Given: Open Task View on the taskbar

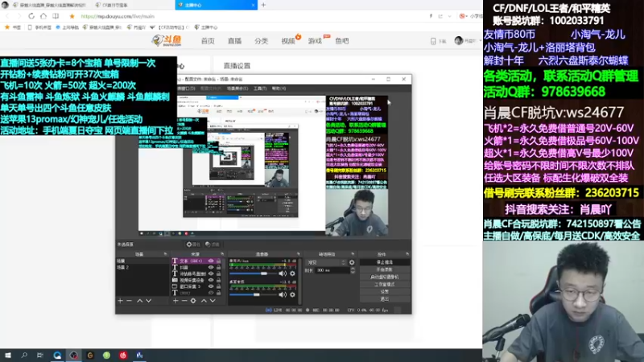Looking at the screenshot, I should (x=39, y=356).
